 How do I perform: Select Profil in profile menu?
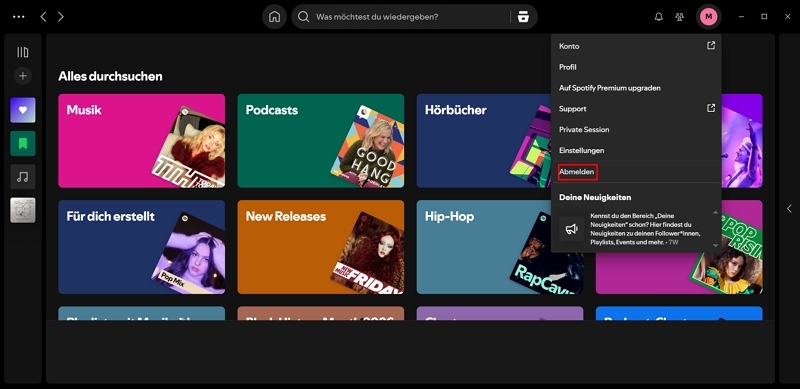[636, 67]
